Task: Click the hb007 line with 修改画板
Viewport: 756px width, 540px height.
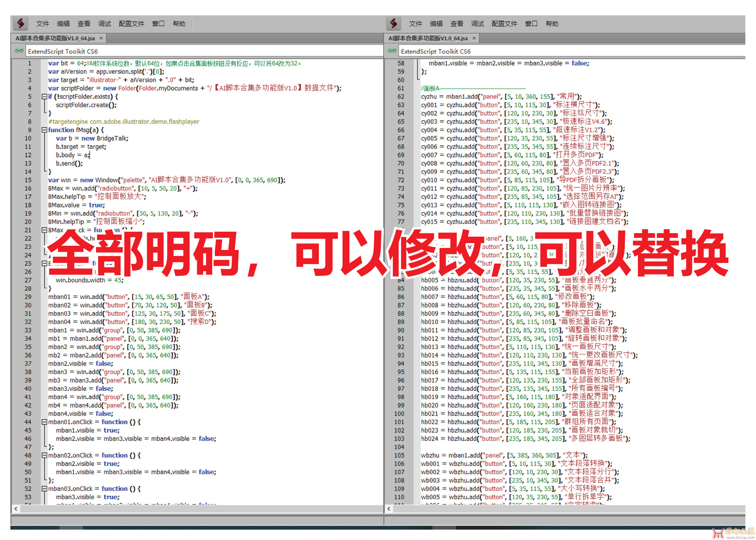Action: coord(508,297)
